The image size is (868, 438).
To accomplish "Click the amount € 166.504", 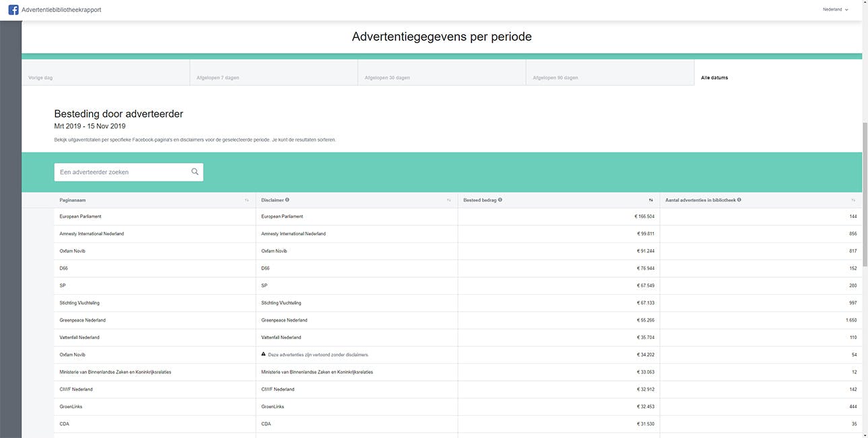I will tap(644, 217).
